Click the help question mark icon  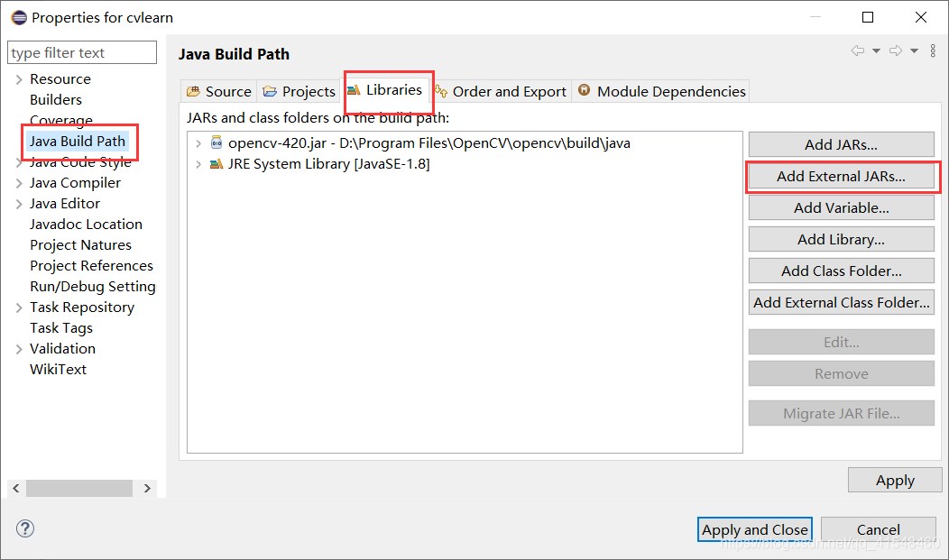point(24,529)
